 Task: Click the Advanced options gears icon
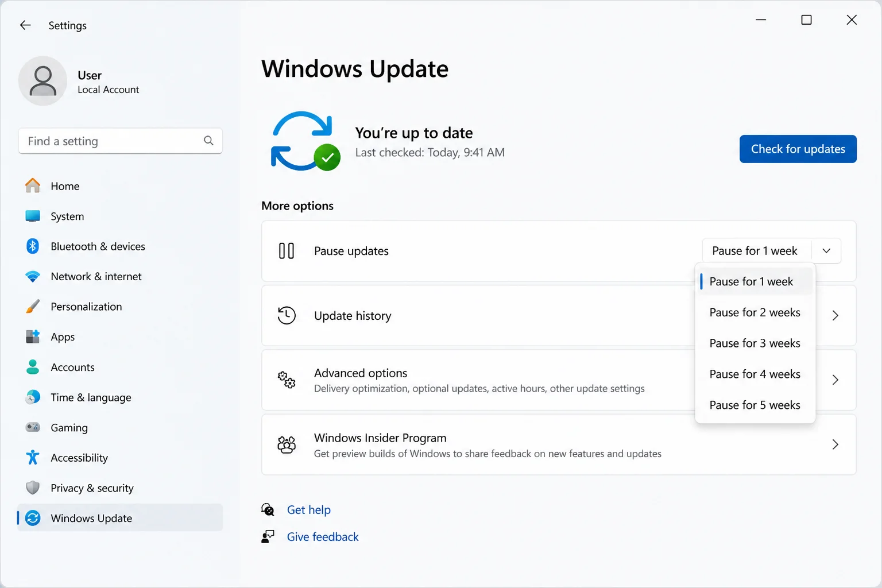coord(287,380)
